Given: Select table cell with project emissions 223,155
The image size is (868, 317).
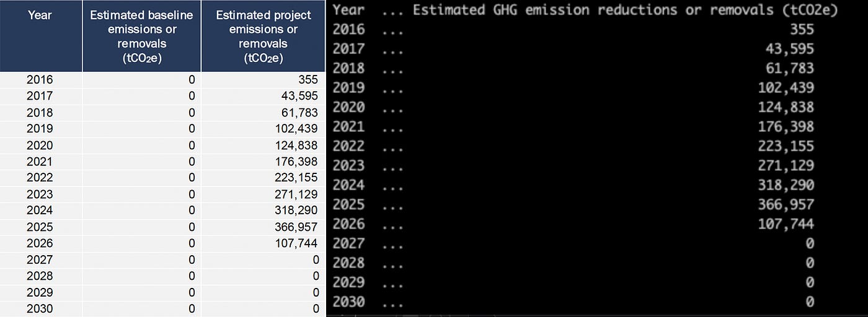Looking at the screenshot, I should [x=296, y=178].
